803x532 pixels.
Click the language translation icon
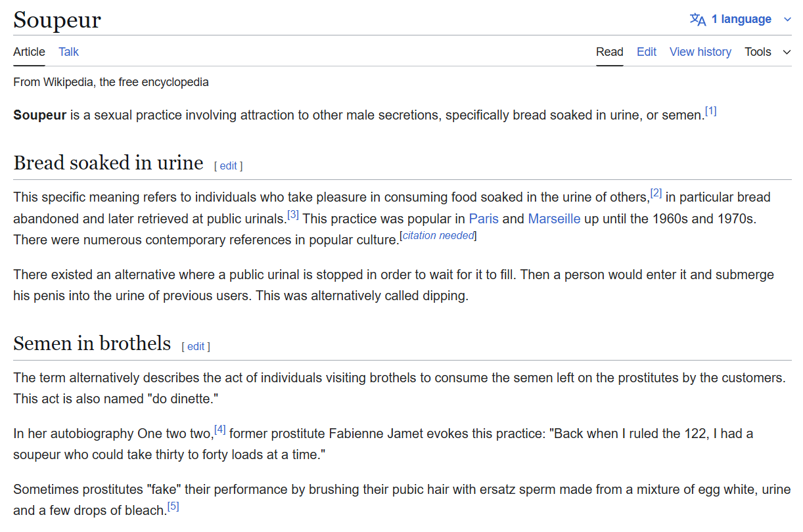697,19
